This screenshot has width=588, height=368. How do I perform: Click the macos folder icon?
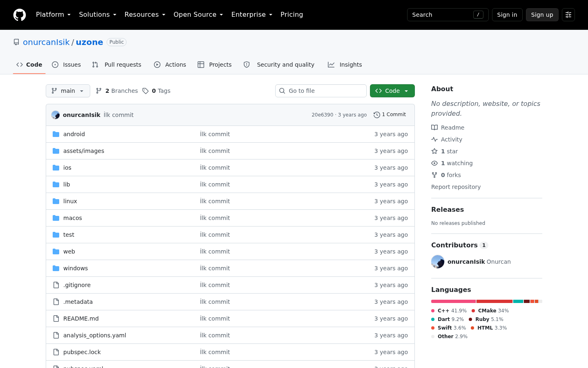(56, 218)
